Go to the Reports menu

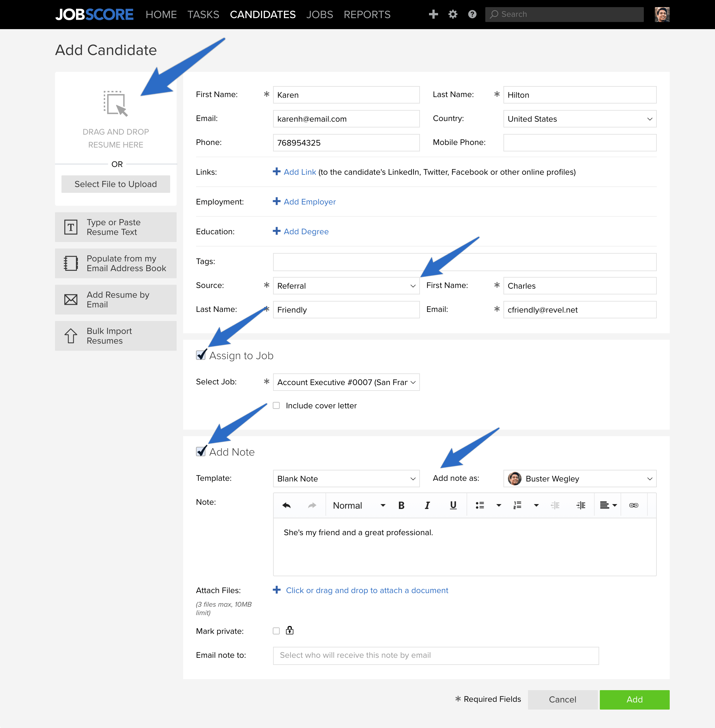[367, 14]
